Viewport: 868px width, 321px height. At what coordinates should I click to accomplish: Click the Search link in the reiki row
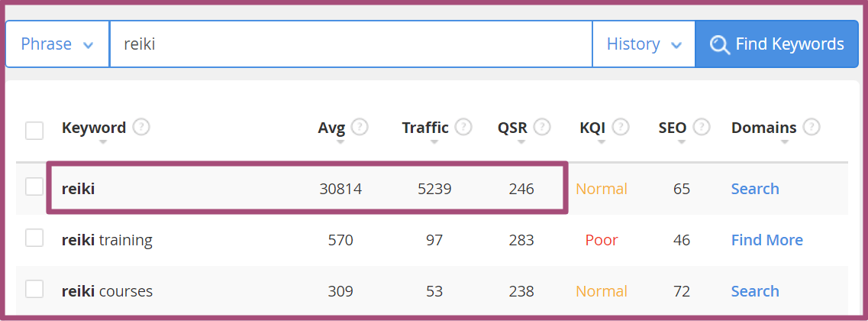coord(755,189)
